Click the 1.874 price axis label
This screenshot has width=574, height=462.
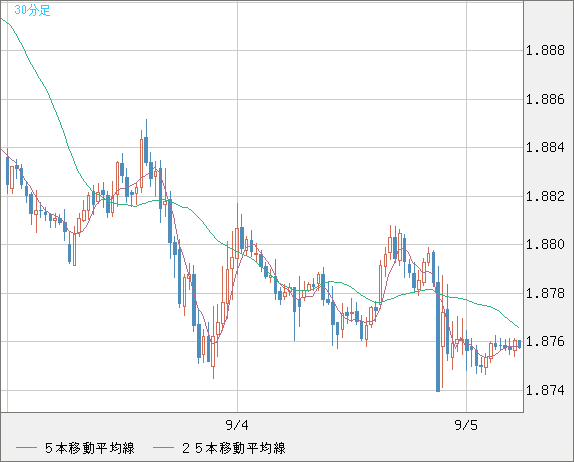click(x=545, y=390)
